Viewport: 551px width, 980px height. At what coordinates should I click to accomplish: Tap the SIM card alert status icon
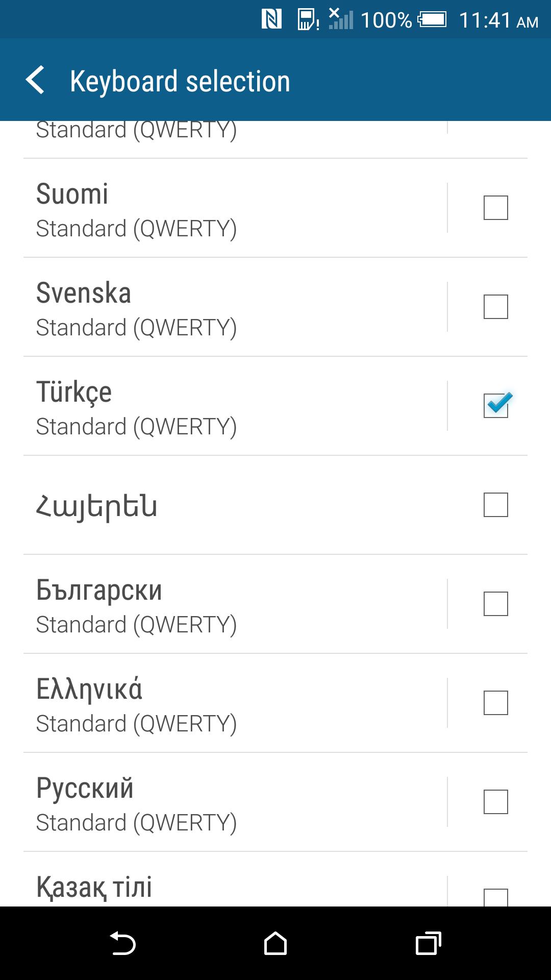(x=308, y=20)
